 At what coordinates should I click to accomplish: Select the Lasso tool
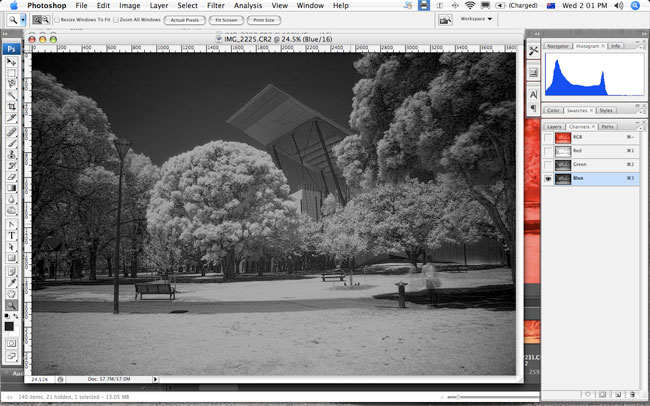[x=12, y=84]
